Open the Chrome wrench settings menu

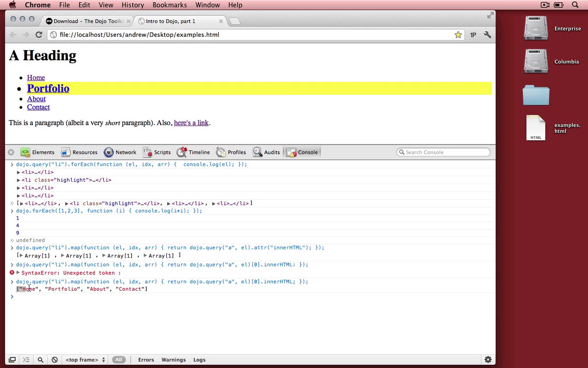point(487,34)
